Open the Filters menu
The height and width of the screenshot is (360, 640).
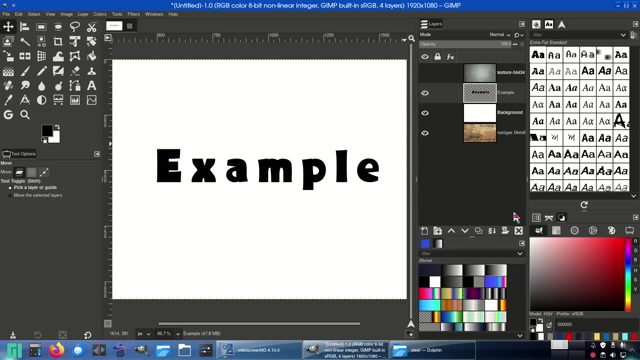(133, 14)
